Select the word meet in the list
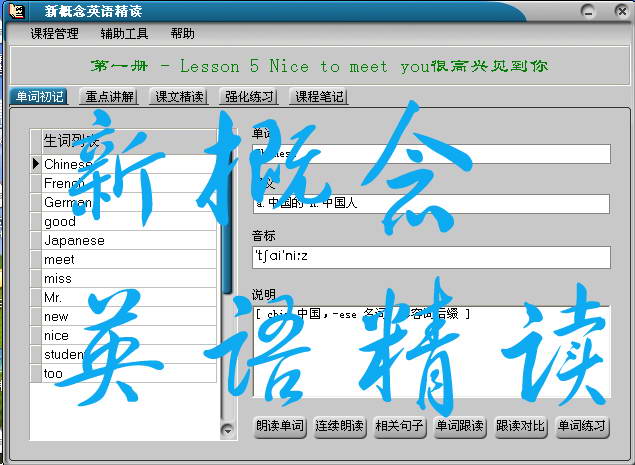635x465 pixels. click(x=129, y=259)
